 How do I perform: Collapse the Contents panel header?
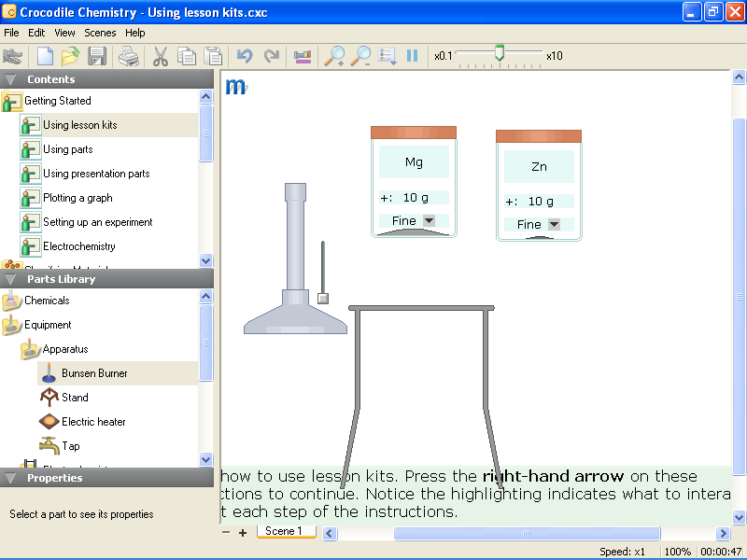click(x=11, y=79)
